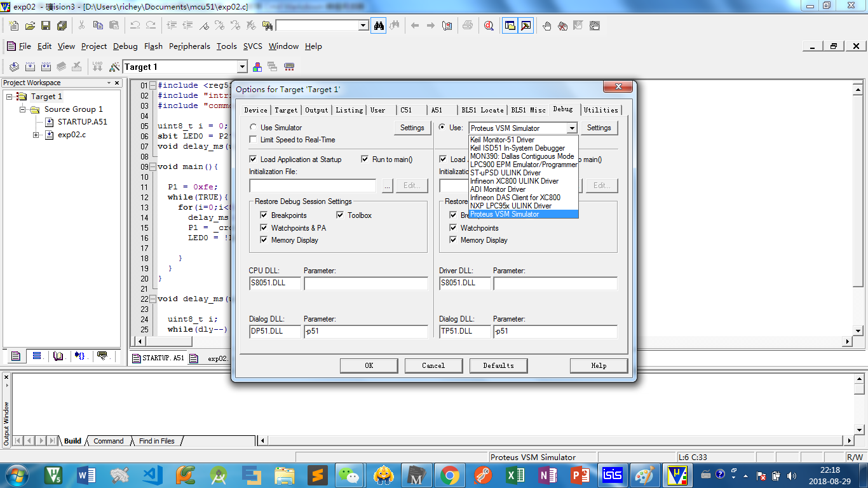The image size is (868, 488).
Task: Switch to the Templates workspace tab icon
Action: coord(102,356)
